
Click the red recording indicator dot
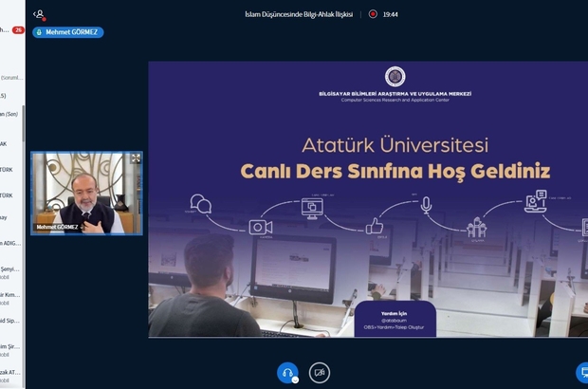(x=373, y=14)
